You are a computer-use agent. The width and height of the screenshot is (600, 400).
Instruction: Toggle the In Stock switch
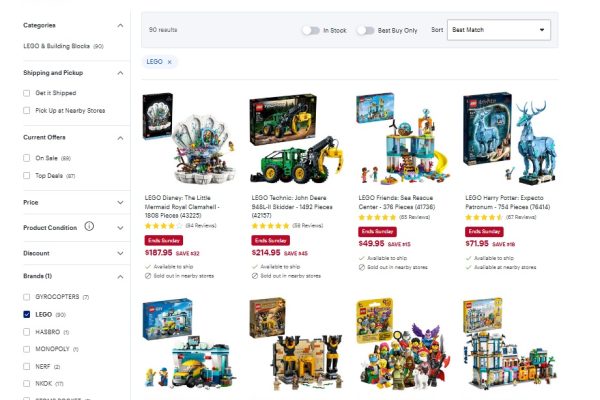pyautogui.click(x=311, y=30)
